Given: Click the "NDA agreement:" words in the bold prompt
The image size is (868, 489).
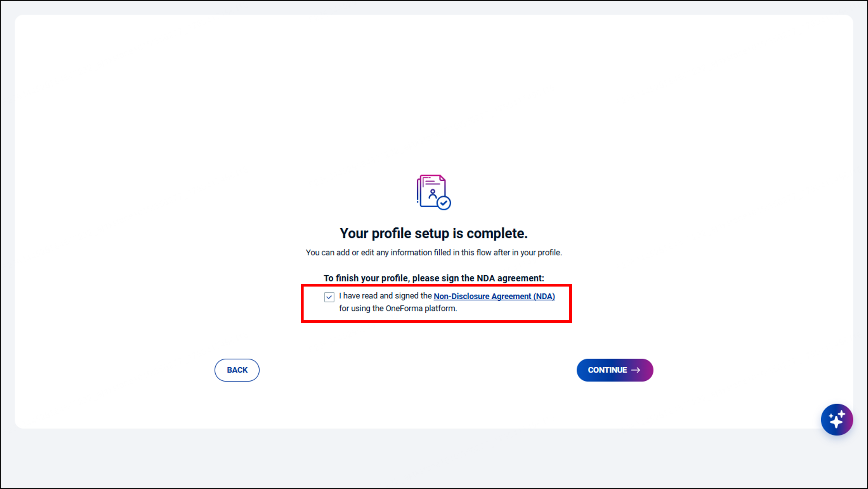Looking at the screenshot, I should tap(510, 278).
